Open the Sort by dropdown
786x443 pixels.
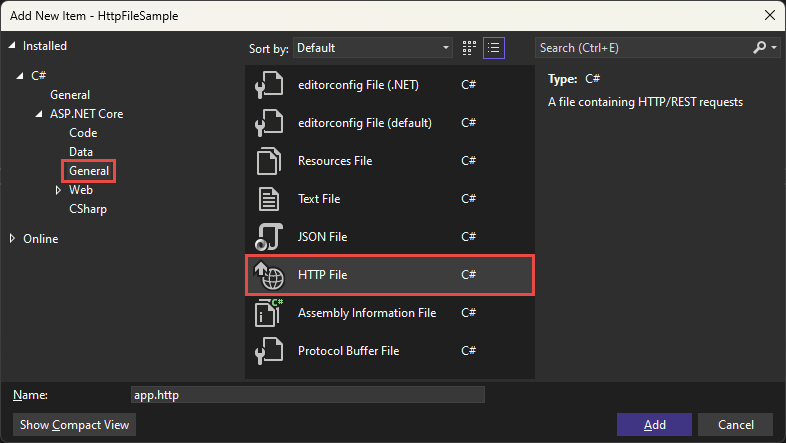[x=374, y=47]
